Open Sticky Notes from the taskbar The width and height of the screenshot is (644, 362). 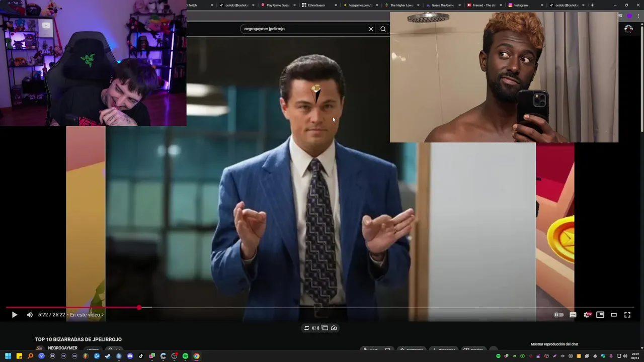[19, 356]
